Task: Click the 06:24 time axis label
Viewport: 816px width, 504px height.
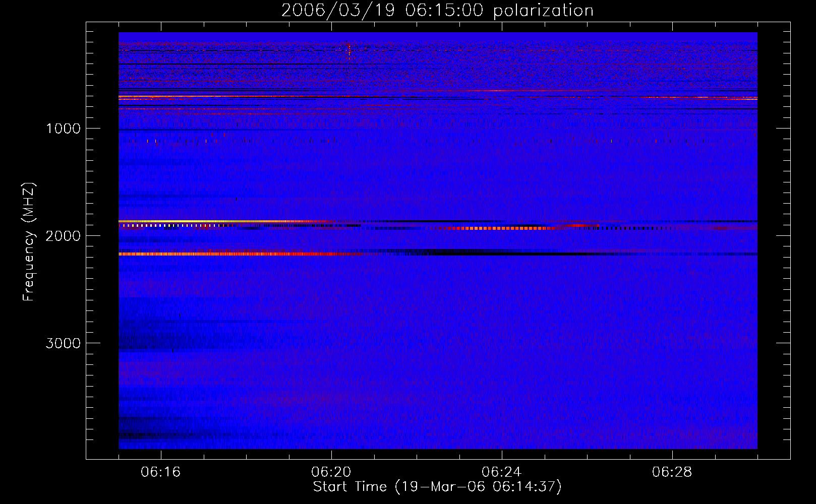Action: pyautogui.click(x=501, y=472)
